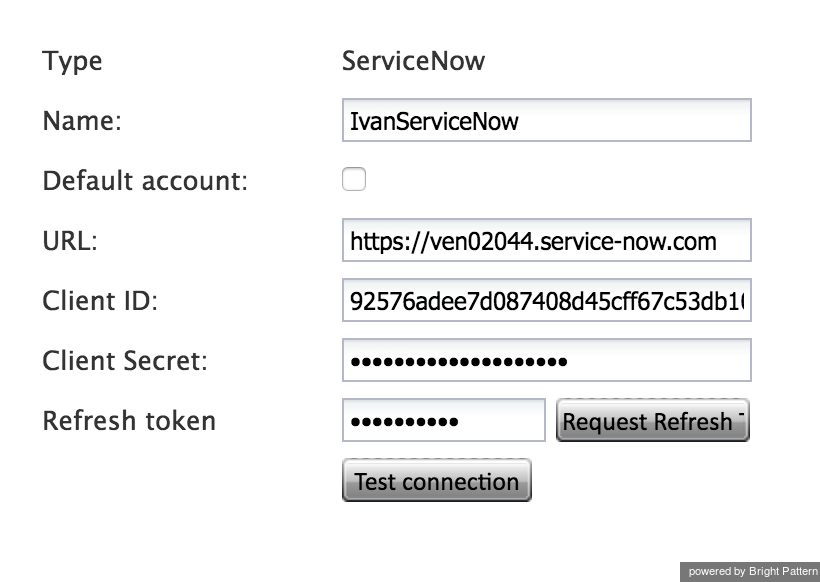
Task: Click the IvanServiceNow text in Name field
Action: point(434,121)
